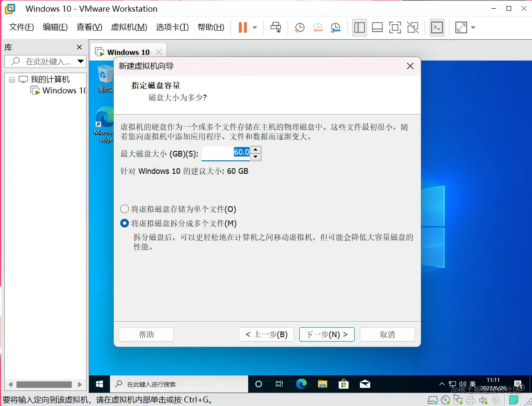The height and width of the screenshot is (406, 532).
Task: Open the console view icon
Action: [x=437, y=28]
